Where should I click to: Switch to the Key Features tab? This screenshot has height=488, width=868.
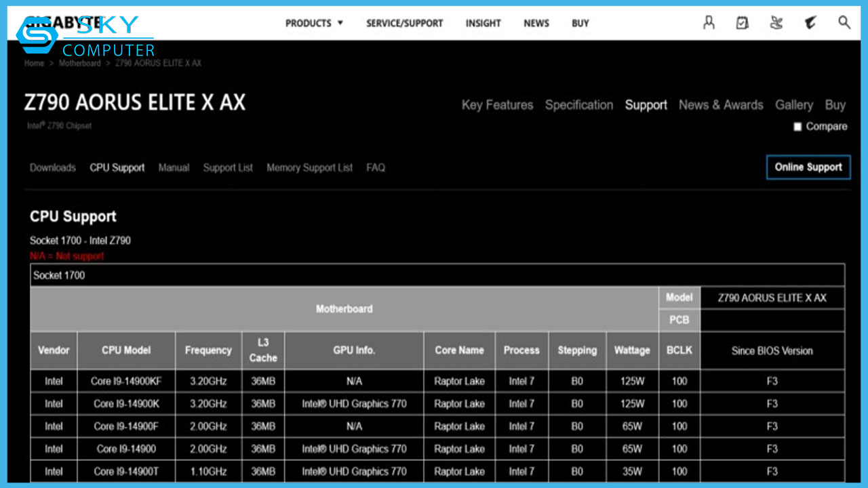[x=497, y=105]
